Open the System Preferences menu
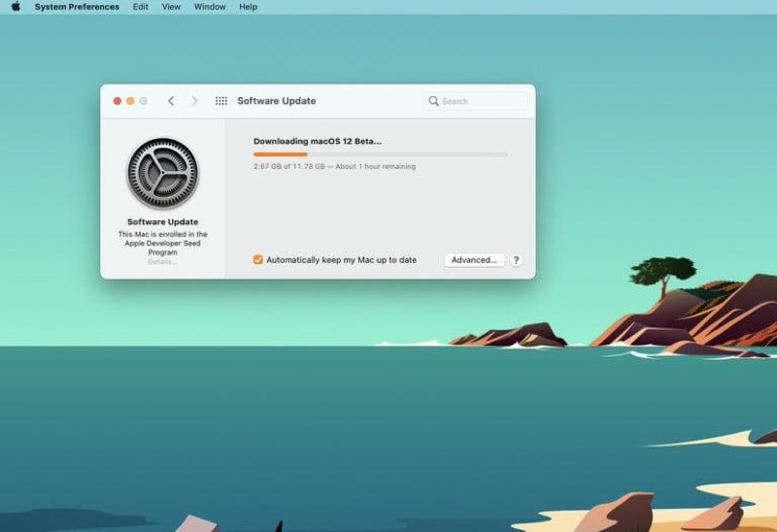Image resolution: width=777 pixels, height=532 pixels. pos(77,7)
